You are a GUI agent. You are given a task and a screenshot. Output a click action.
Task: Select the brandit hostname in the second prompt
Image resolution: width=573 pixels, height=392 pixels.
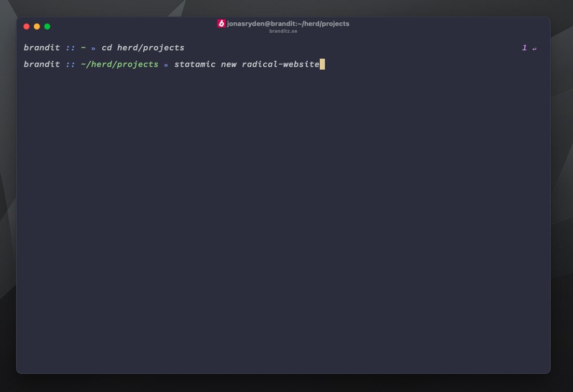[42, 64]
